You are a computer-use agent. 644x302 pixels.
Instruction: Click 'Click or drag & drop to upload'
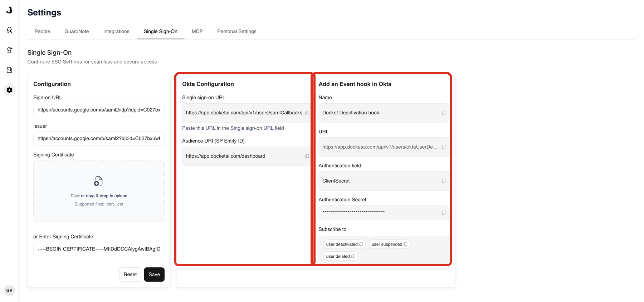[99, 196]
